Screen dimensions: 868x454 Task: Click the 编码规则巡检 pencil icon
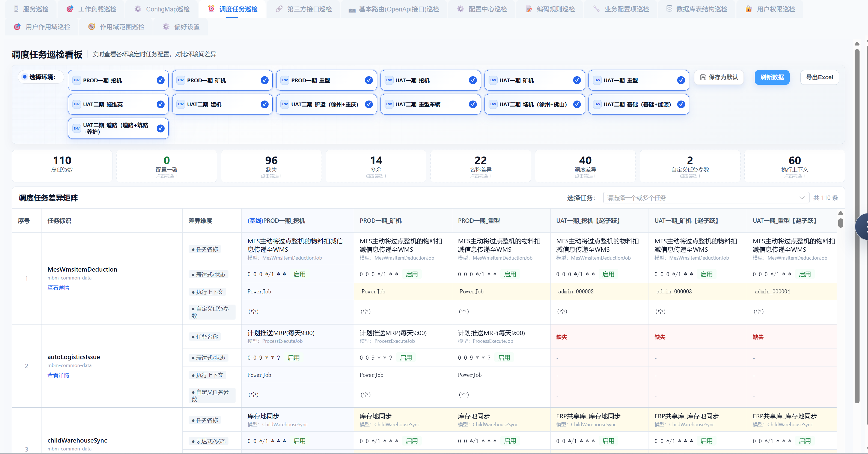tap(529, 9)
